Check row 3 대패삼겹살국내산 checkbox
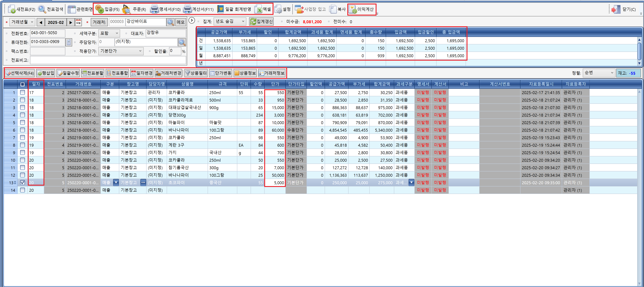 click(23, 107)
